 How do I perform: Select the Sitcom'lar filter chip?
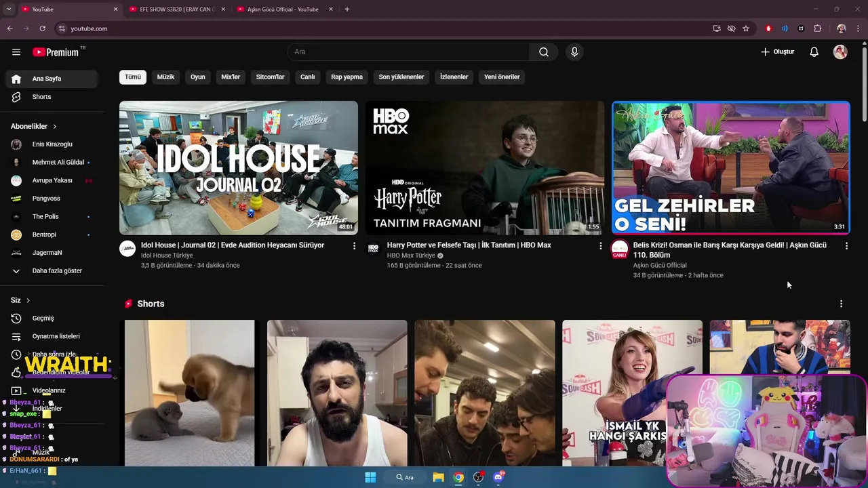pyautogui.click(x=270, y=77)
